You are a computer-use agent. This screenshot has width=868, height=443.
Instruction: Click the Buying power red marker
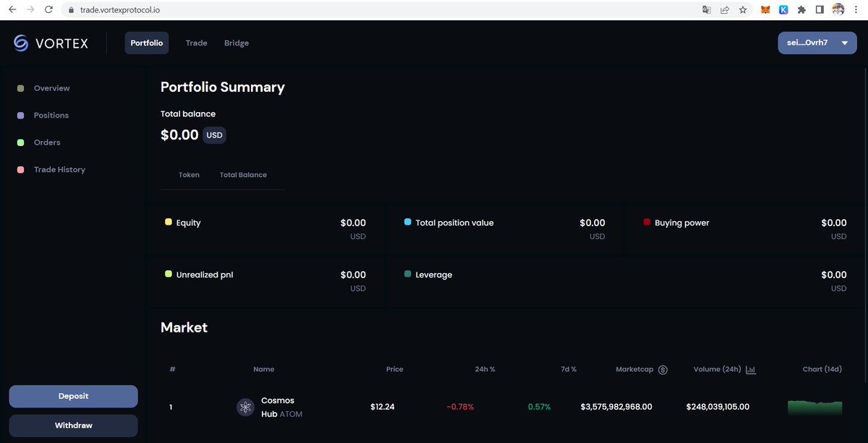647,222
